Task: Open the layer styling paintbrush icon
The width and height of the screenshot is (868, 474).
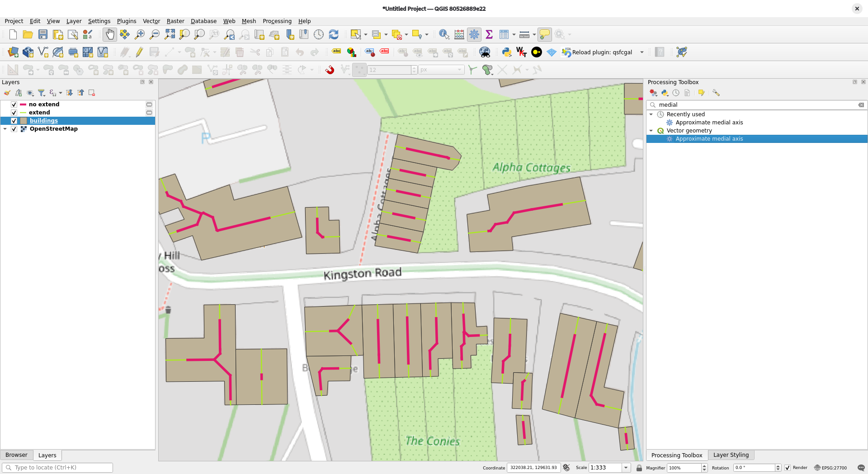Action: [7, 93]
